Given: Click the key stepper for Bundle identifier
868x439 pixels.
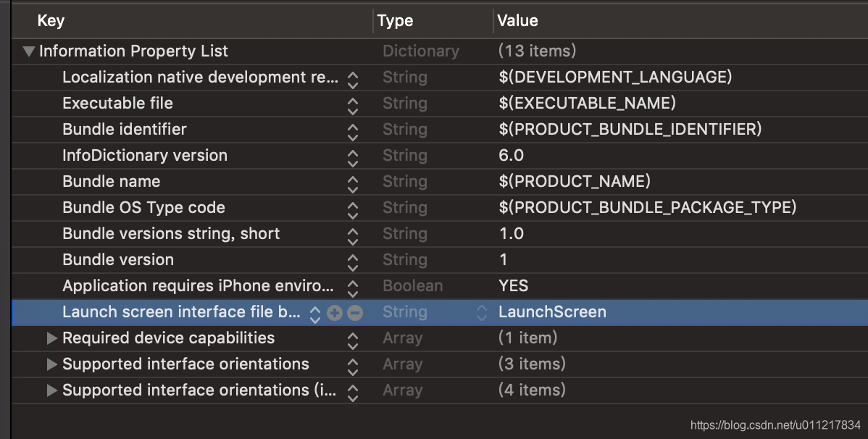Looking at the screenshot, I should [352, 130].
